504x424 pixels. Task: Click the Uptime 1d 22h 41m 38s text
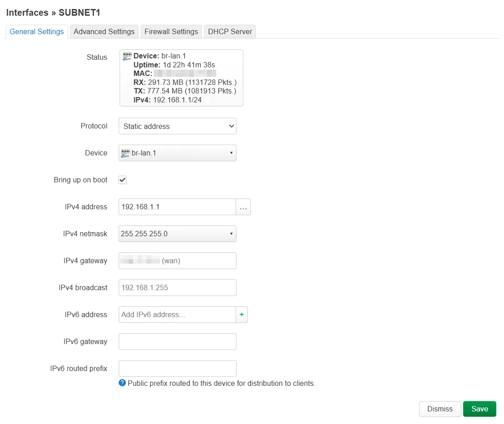174,65
